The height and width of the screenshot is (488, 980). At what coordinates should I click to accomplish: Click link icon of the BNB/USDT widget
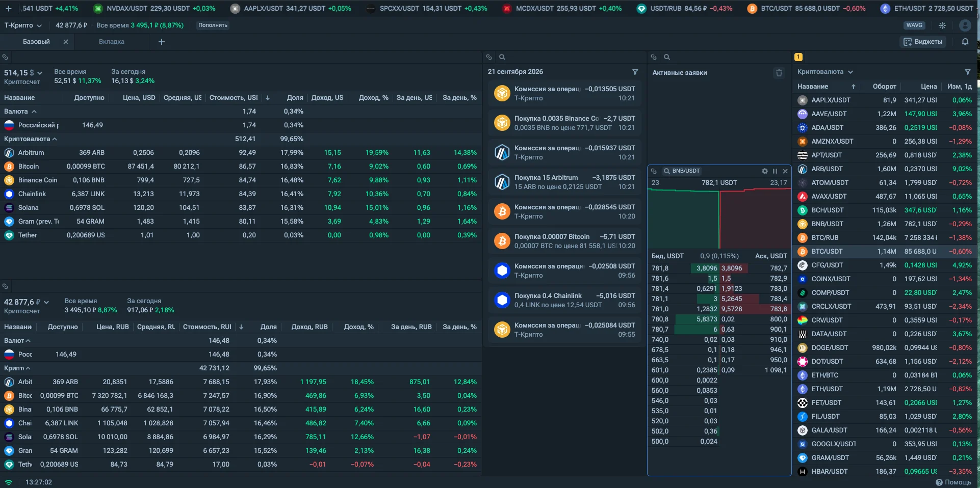[x=654, y=171]
